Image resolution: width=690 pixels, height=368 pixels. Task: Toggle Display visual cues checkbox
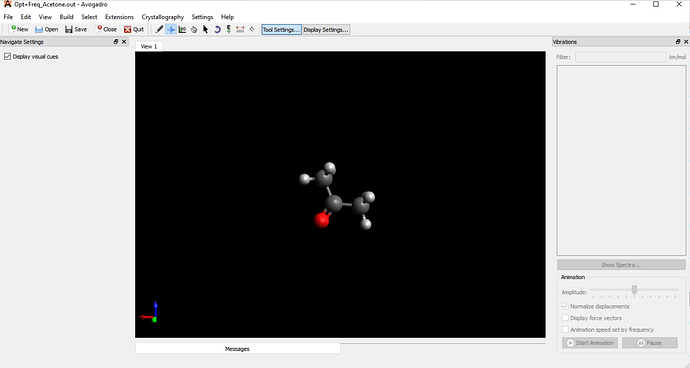coord(7,56)
